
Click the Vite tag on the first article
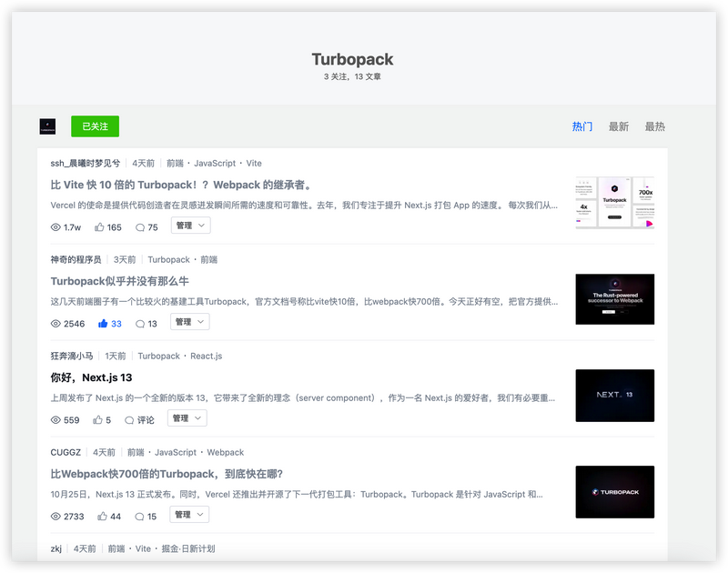click(x=253, y=163)
